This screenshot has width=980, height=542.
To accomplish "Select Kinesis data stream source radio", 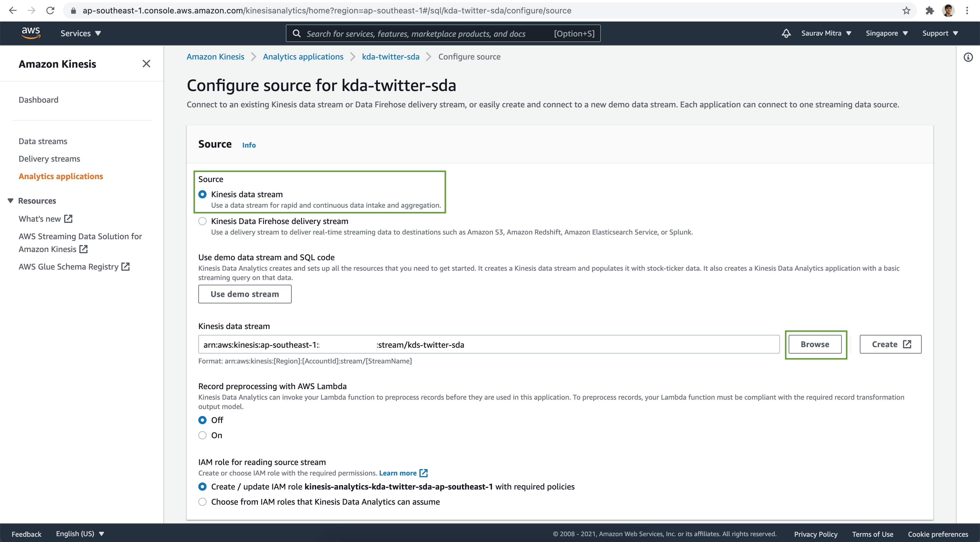I will [202, 195].
